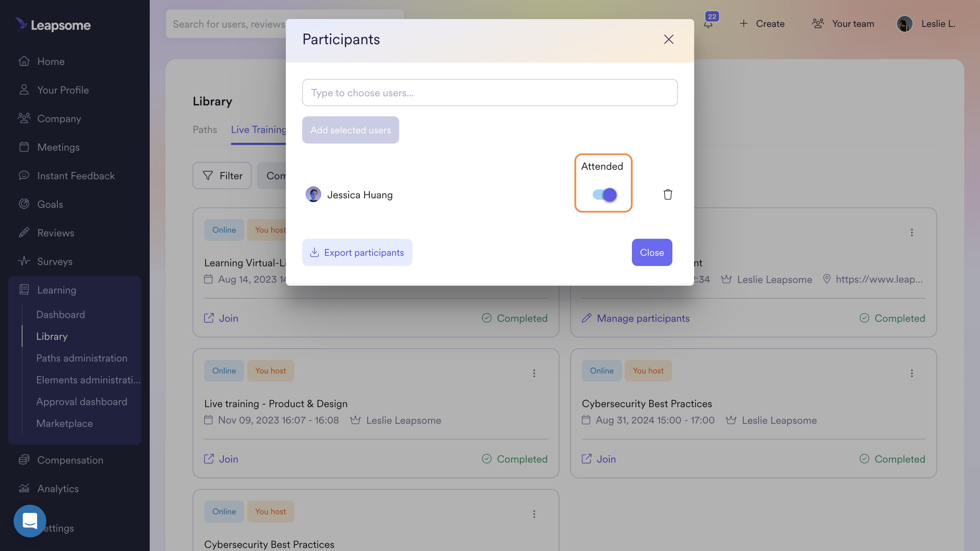Go to Home in the sidebar
980x551 pixels.
(41, 61)
